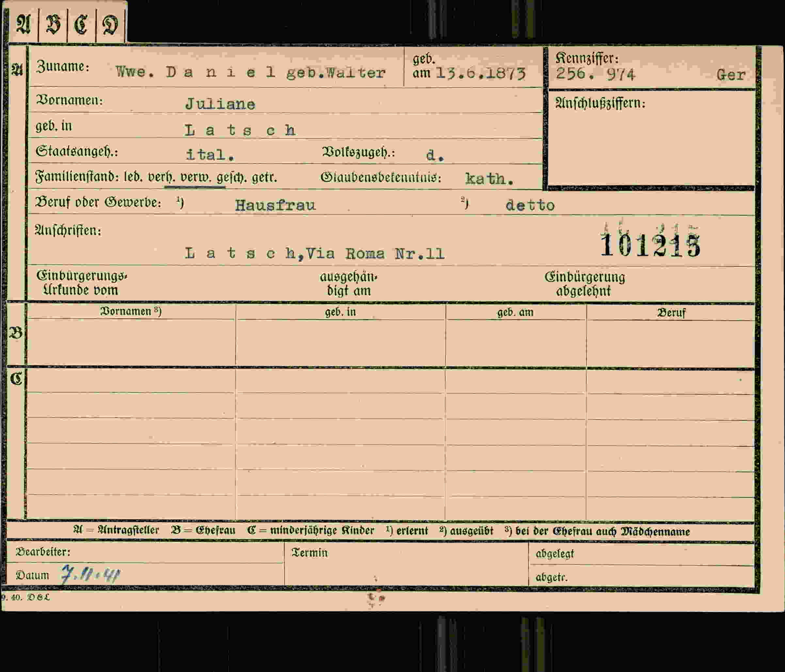This screenshot has width=785, height=672.
Task: Click the first name 'Juliane'
Action: point(220,104)
